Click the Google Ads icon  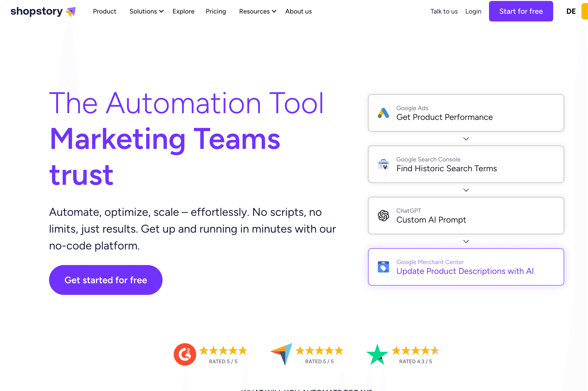pos(383,113)
